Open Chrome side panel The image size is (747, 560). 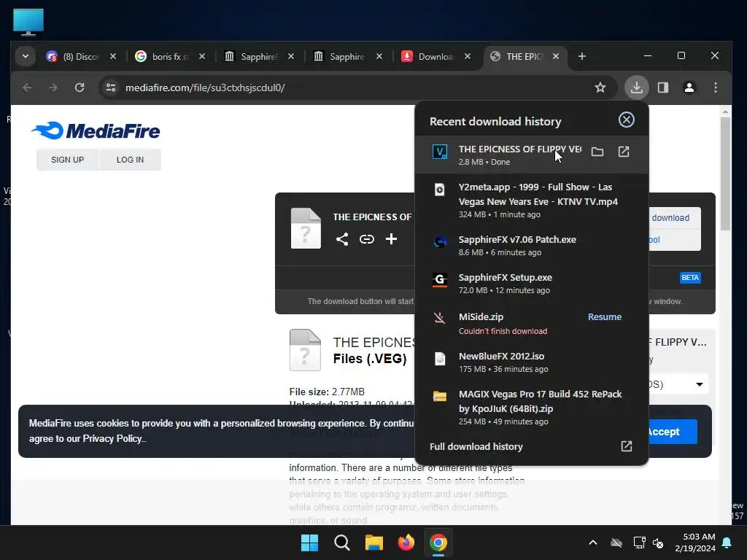[x=662, y=87]
